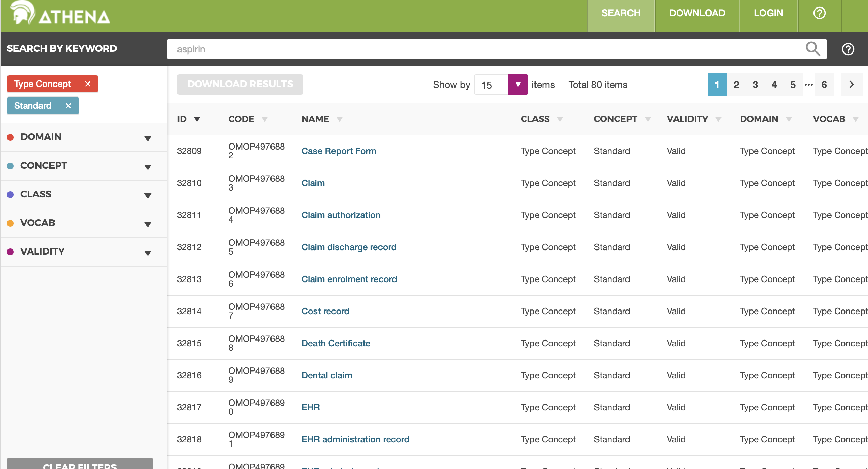Sort results by ID column arrow

(197, 119)
